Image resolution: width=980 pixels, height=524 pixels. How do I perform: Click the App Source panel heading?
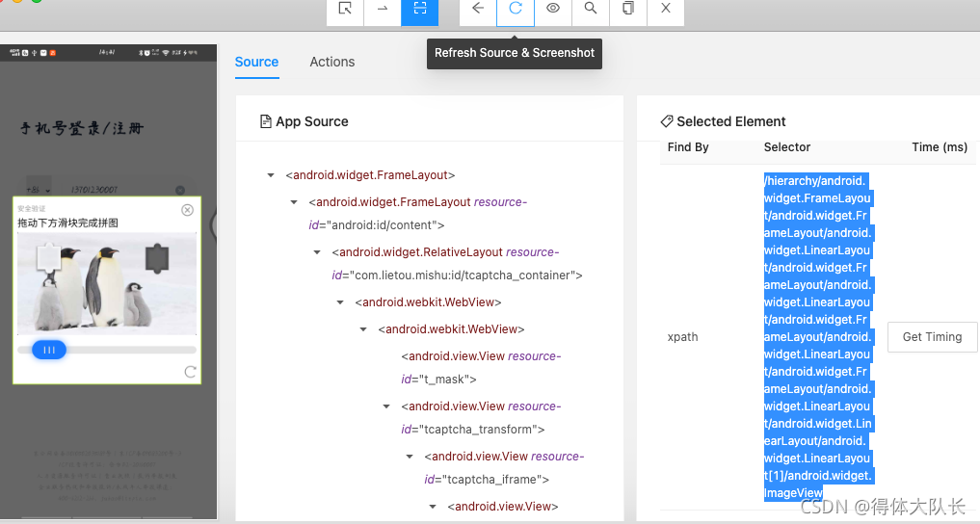(305, 121)
